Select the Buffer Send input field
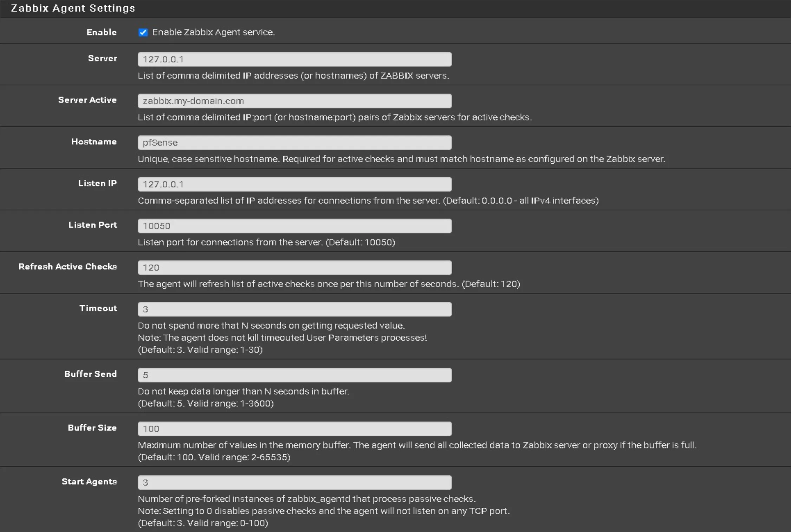This screenshot has width=791, height=532. (294, 375)
